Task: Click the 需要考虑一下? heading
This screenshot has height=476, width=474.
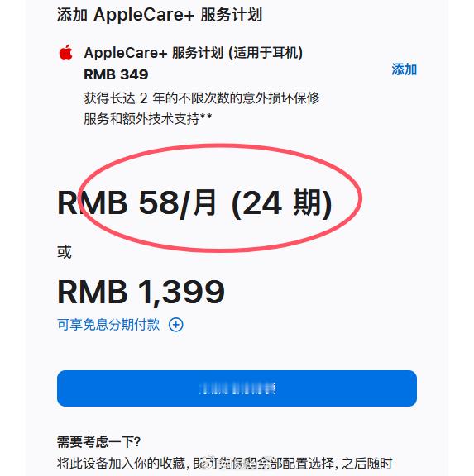Action: tap(98, 441)
